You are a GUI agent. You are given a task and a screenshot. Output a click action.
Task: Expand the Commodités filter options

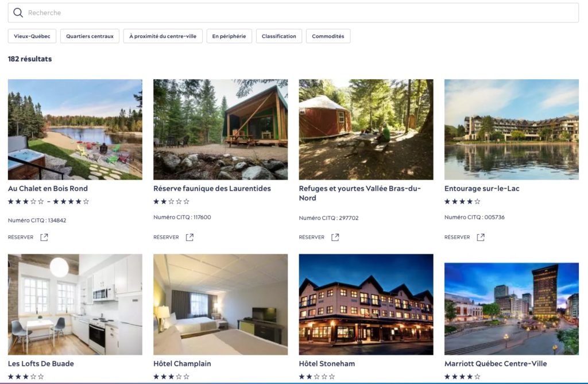tap(328, 36)
